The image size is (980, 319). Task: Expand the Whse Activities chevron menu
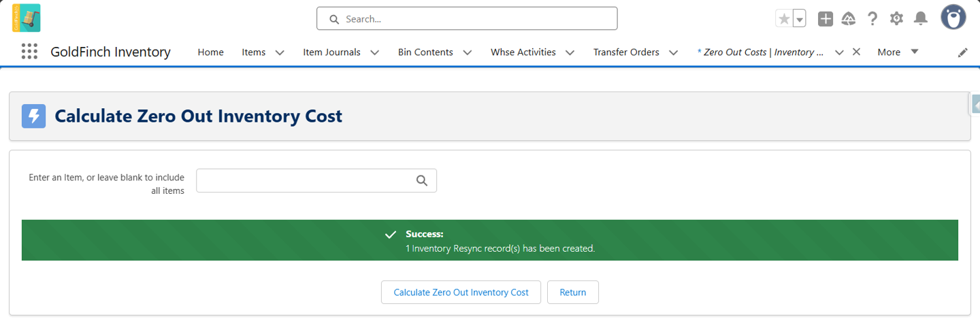[570, 52]
